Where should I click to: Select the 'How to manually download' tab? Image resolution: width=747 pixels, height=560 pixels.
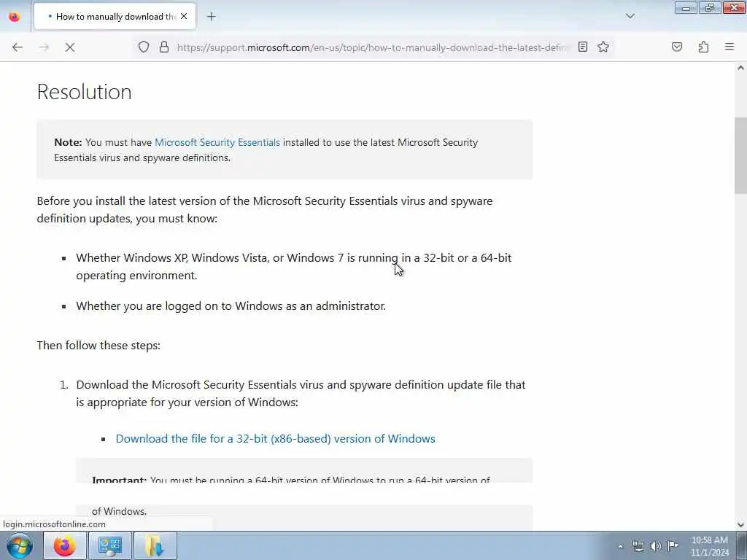(x=115, y=17)
